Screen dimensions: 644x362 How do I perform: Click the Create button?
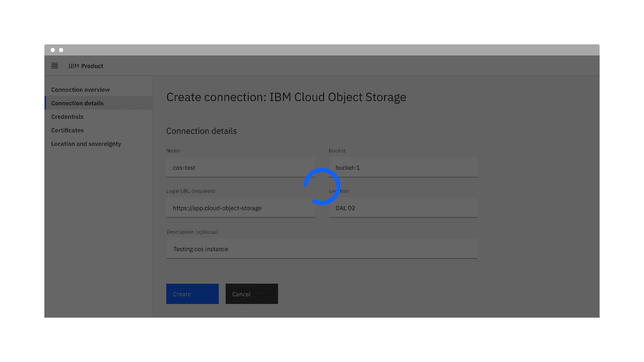(x=192, y=293)
